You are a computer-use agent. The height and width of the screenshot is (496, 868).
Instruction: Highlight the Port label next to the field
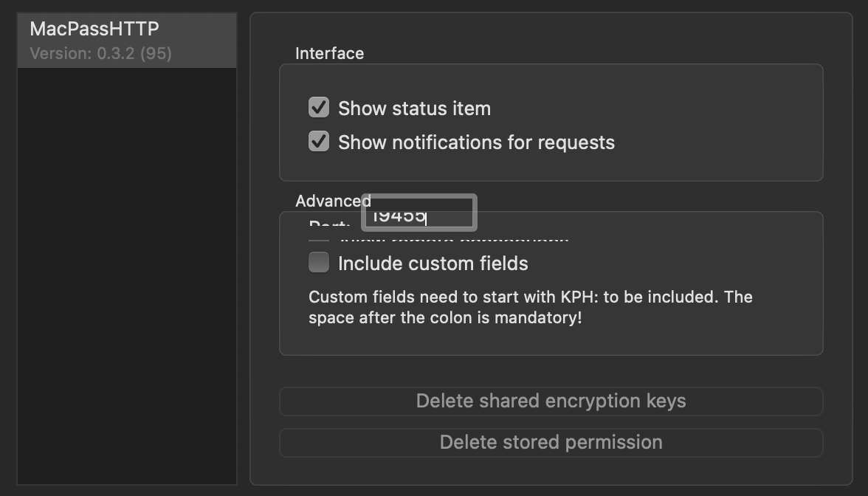coord(322,224)
